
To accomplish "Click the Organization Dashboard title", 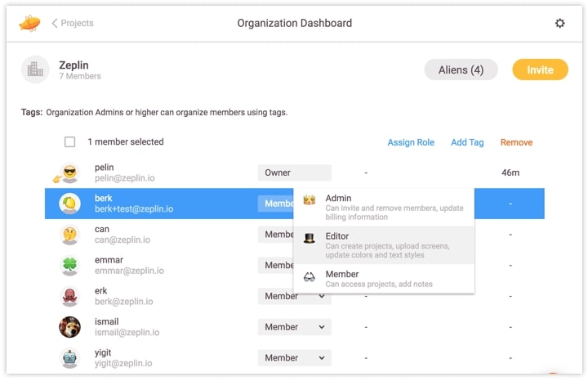I will (294, 23).
